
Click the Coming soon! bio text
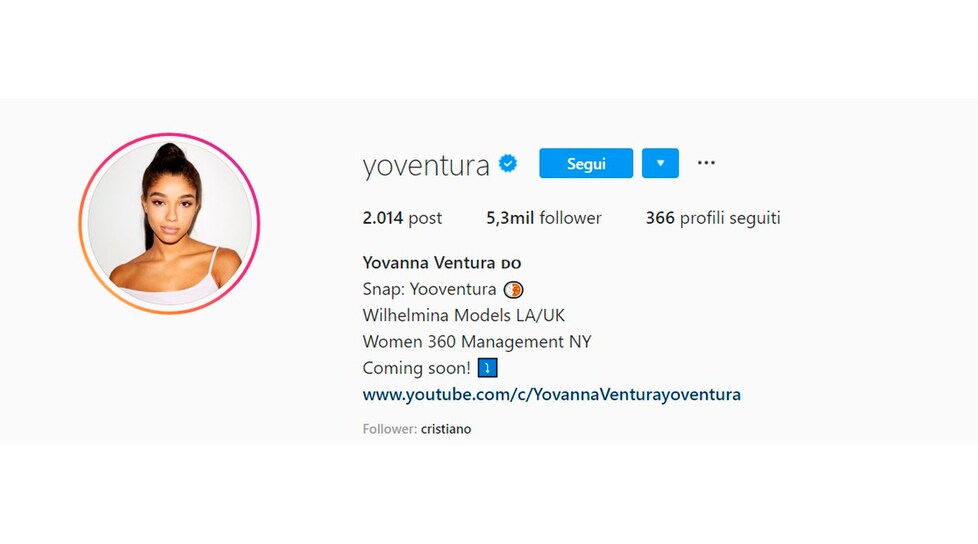(417, 368)
